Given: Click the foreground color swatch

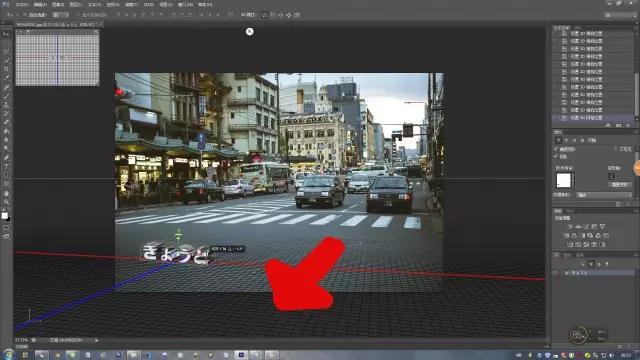Looking at the screenshot, I should [x=4, y=216].
